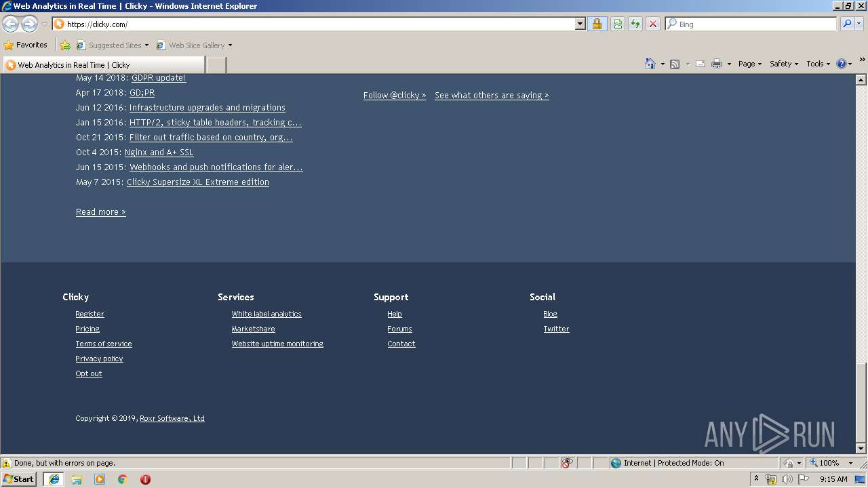868x488 pixels.
Task: Open the Twitter social link
Action: pos(556,329)
